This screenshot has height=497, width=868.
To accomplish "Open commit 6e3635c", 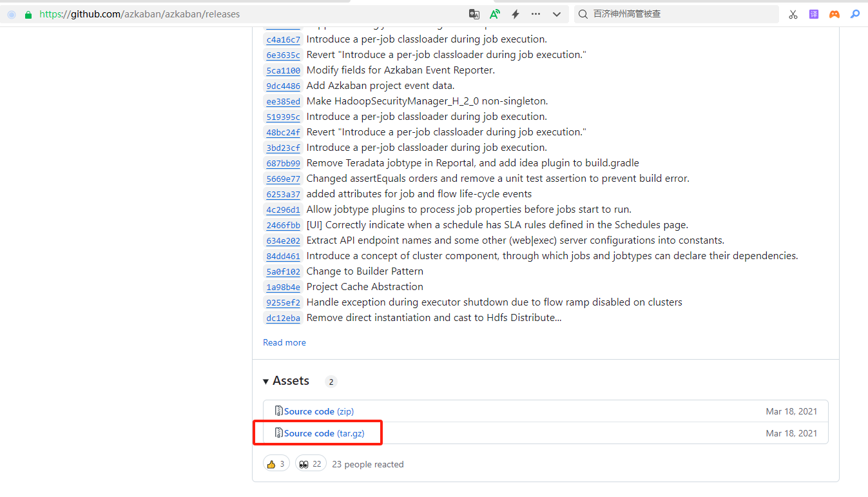I will pos(284,55).
